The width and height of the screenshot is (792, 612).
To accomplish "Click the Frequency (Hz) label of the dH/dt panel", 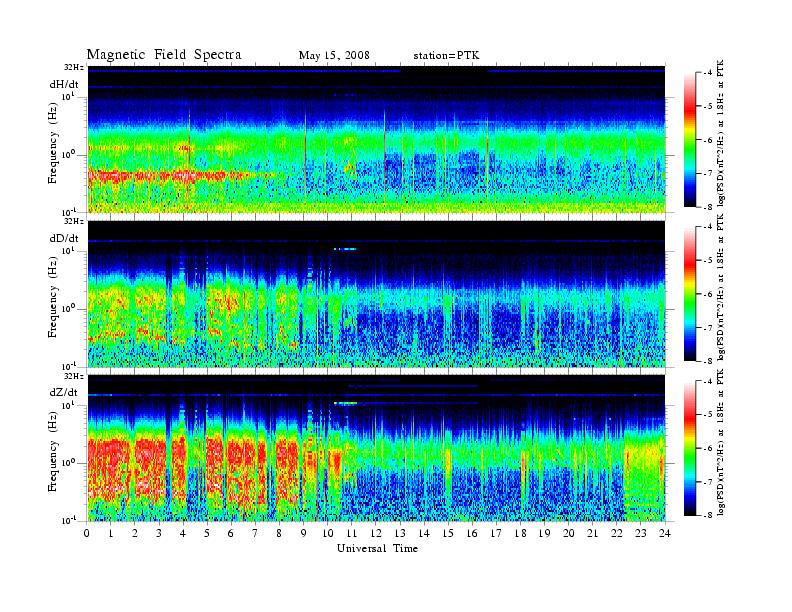I will tap(53, 145).
